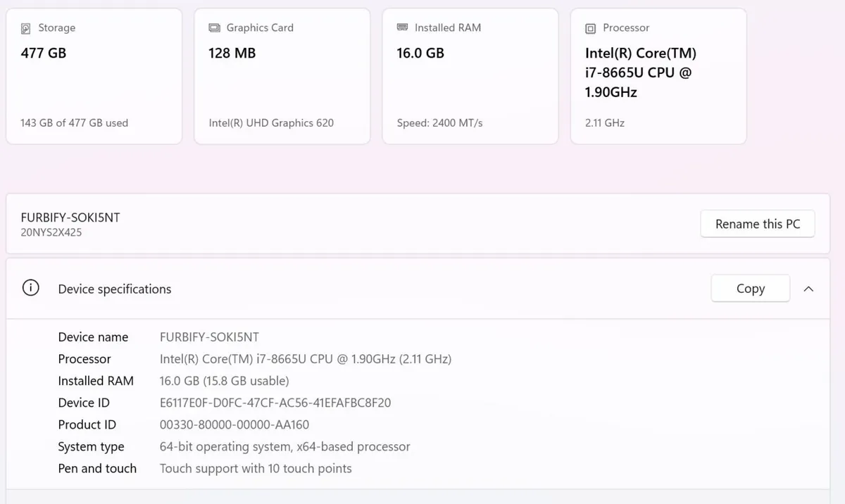
Task: Expand the Installed RAM card details
Action: 470,75
